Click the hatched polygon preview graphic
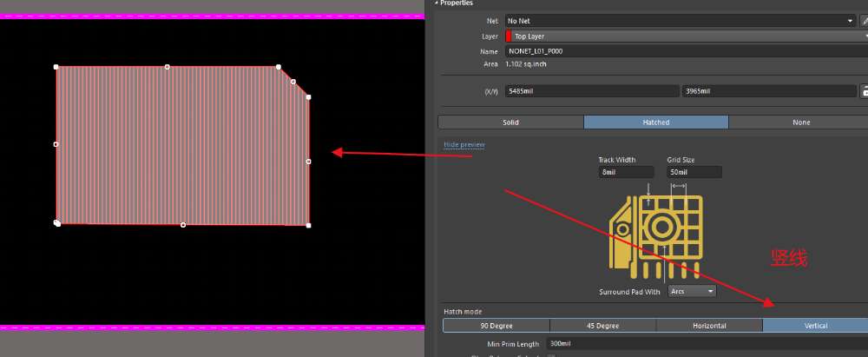The height and width of the screenshot is (357, 868). (x=656, y=237)
